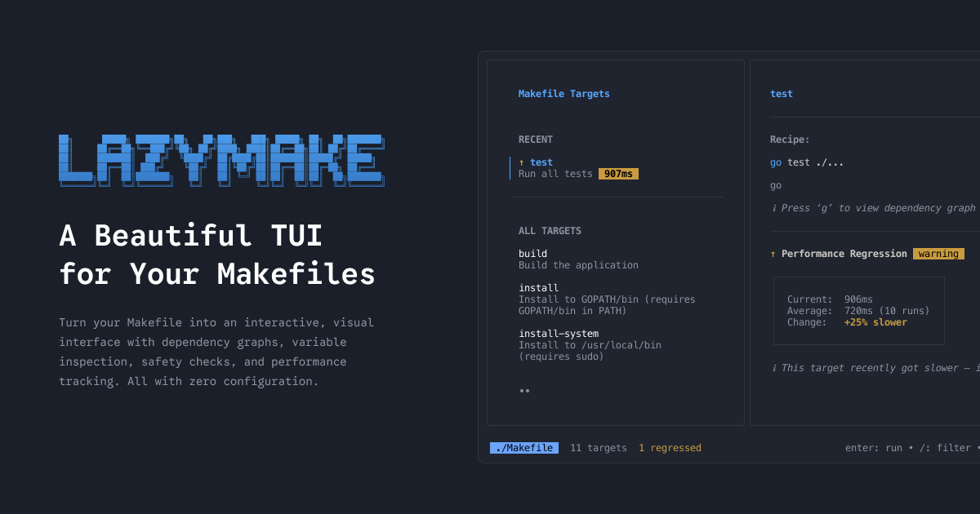Toggle the ./Makefile indicator in the status bar
Image resolution: width=980 pixels, height=514 pixels.
523,447
